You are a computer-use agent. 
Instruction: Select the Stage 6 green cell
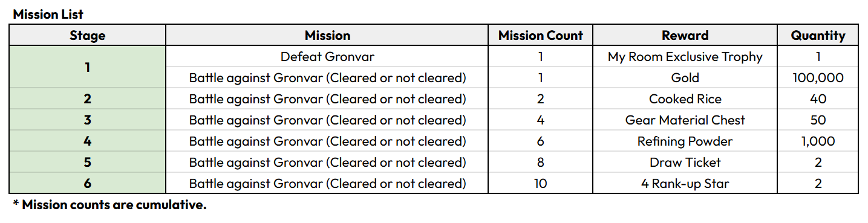[87, 183]
